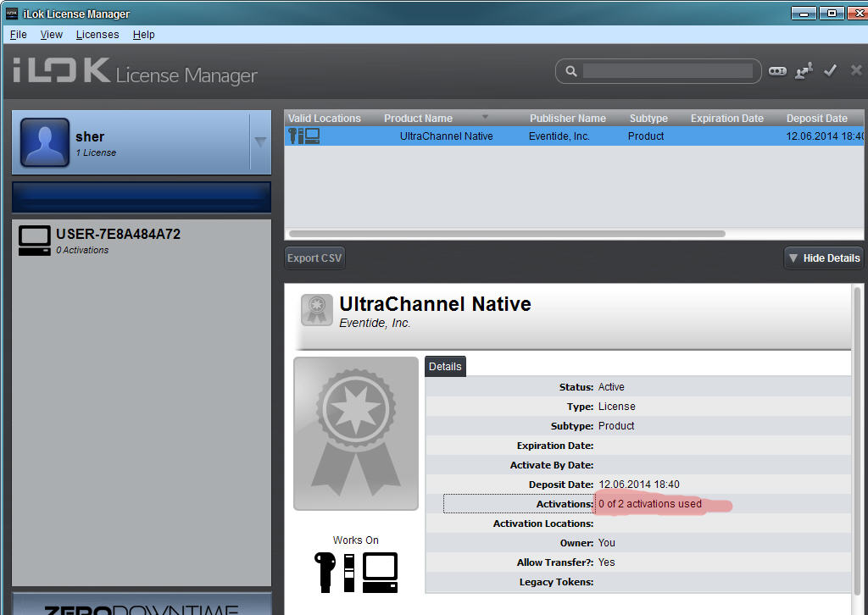Sort by Product Name column header

pyautogui.click(x=418, y=119)
